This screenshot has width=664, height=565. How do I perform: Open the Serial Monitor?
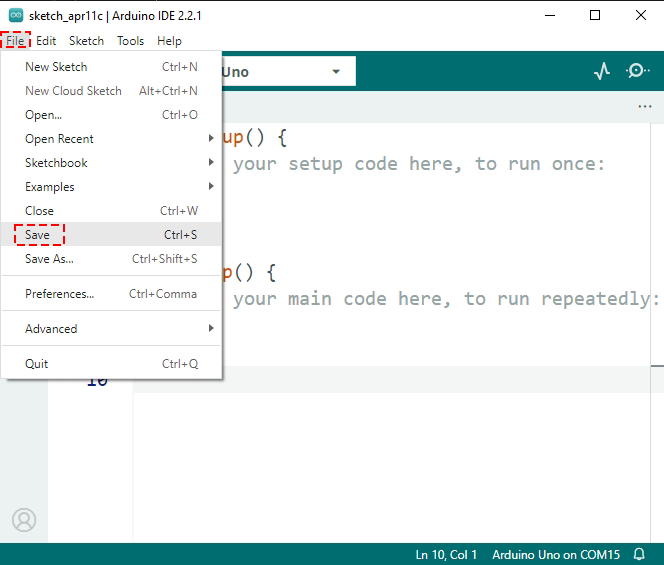coord(637,71)
